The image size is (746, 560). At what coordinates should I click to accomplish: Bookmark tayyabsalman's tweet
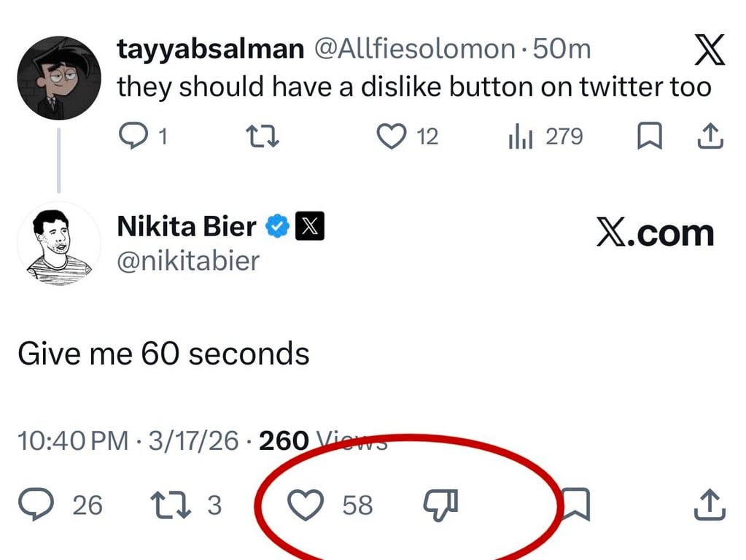click(x=650, y=136)
